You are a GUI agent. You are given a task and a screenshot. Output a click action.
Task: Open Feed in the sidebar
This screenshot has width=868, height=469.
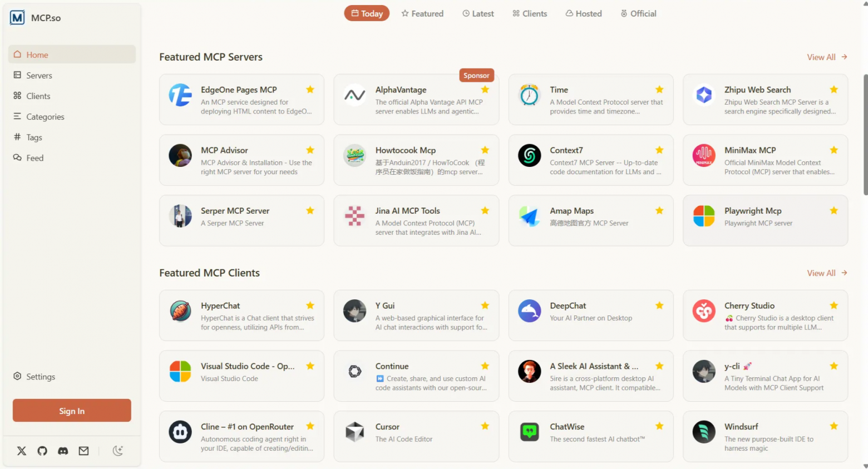[x=72, y=157]
